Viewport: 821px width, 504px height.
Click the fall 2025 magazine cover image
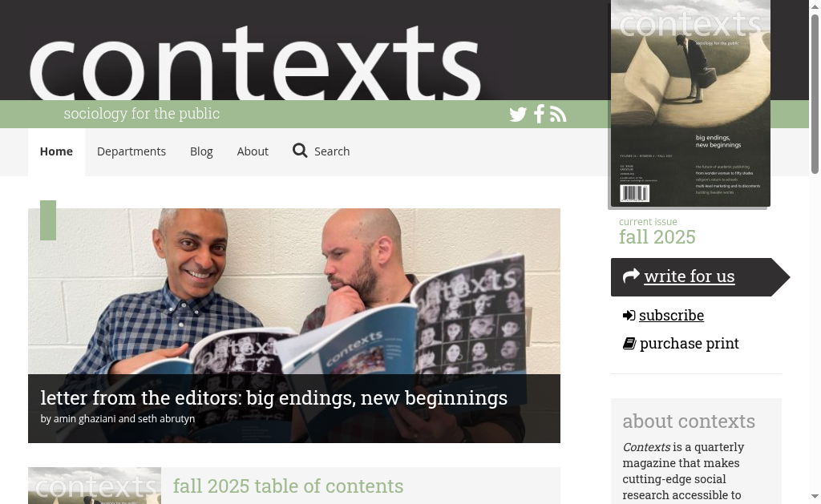pos(690,103)
